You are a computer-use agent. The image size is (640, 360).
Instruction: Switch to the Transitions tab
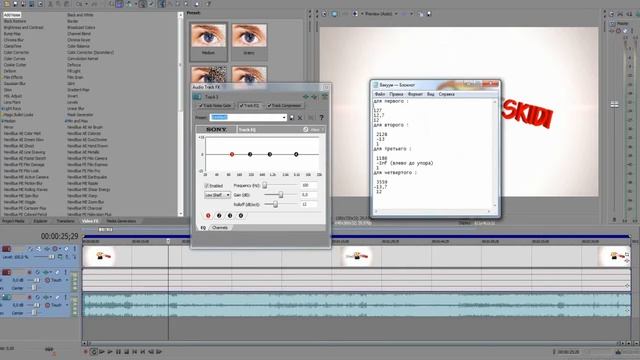tap(65, 221)
